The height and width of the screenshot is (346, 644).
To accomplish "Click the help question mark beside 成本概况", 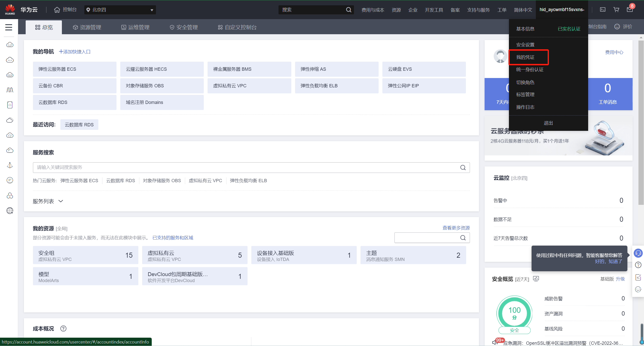I will click(x=63, y=328).
